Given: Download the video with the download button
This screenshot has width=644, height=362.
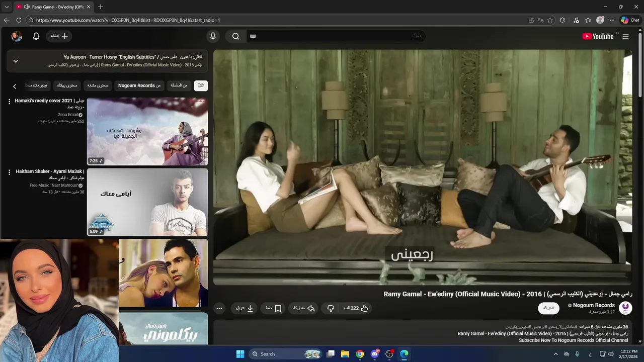Looking at the screenshot, I should pyautogui.click(x=245, y=308).
